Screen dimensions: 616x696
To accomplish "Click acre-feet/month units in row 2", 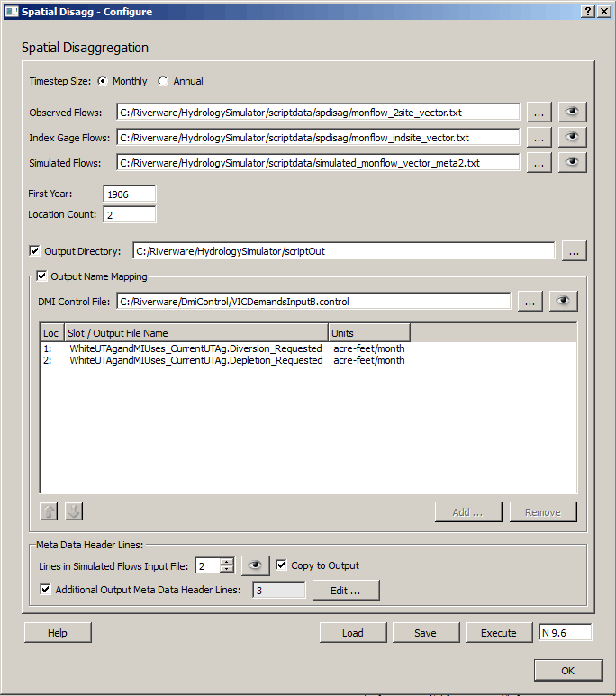I will click(x=369, y=360).
